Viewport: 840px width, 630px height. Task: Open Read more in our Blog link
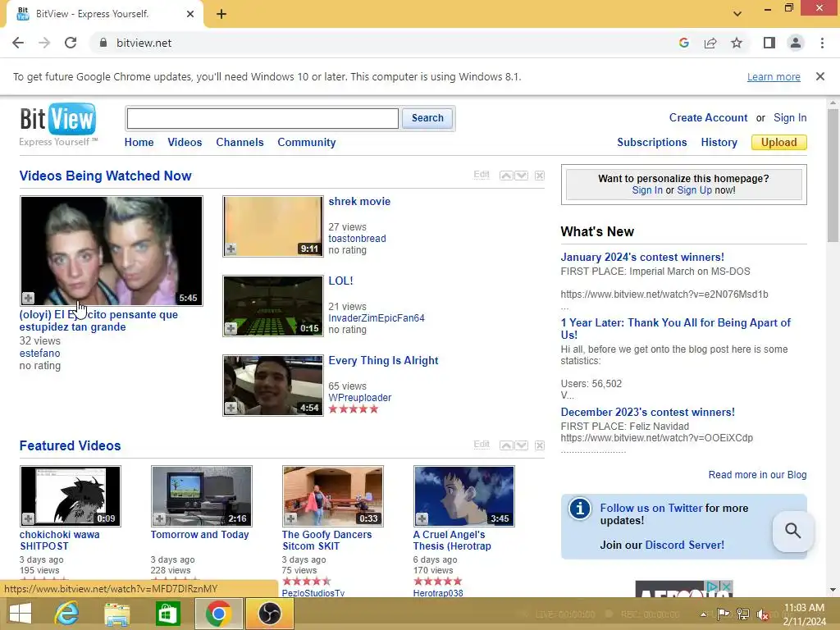tap(757, 475)
